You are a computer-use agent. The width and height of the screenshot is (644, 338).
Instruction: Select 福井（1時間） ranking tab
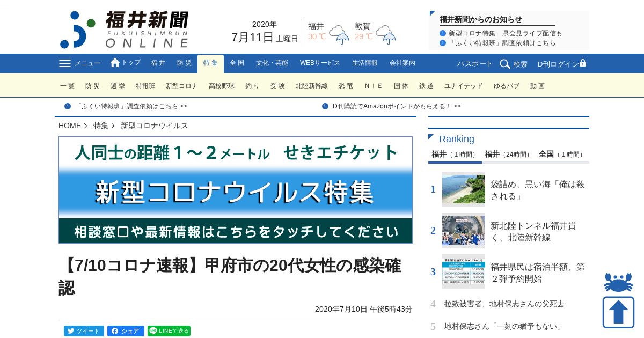click(x=455, y=155)
